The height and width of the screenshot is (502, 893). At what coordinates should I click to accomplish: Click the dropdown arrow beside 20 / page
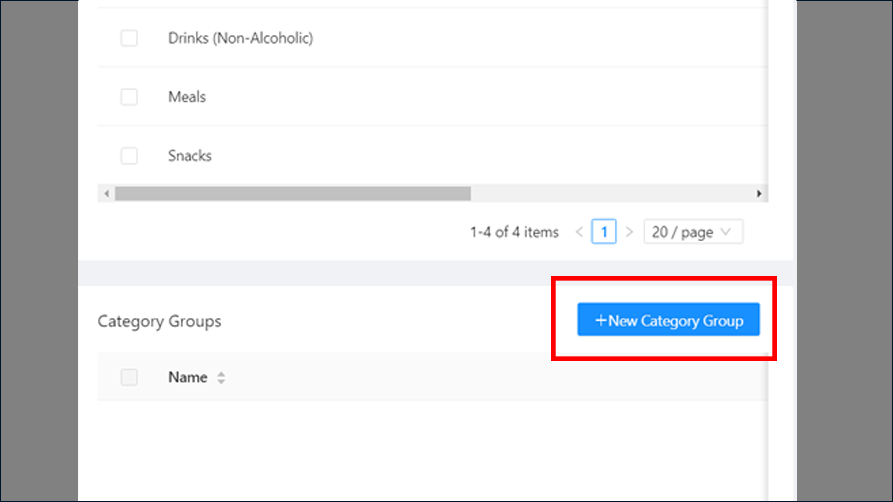pyautogui.click(x=726, y=232)
